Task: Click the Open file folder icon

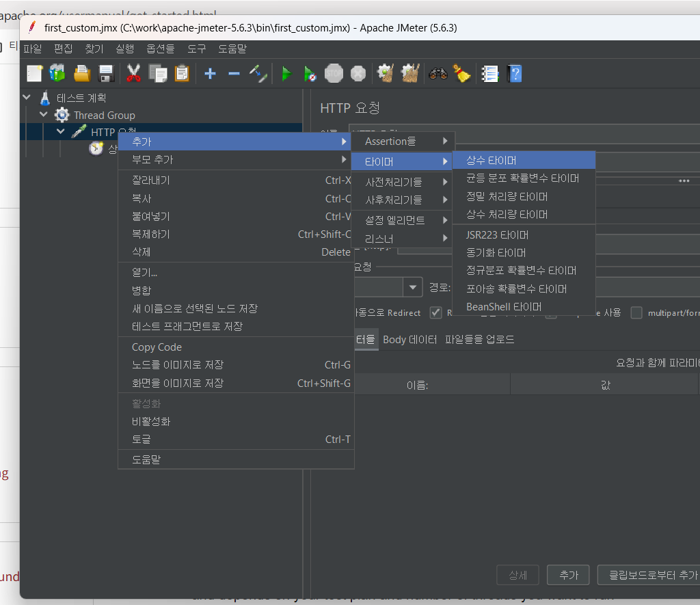Action: click(82, 73)
